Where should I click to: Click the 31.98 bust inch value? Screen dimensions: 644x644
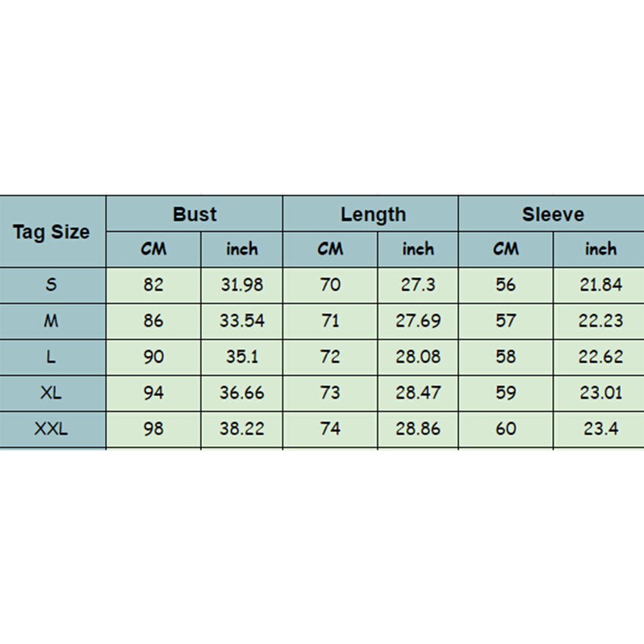point(242,285)
